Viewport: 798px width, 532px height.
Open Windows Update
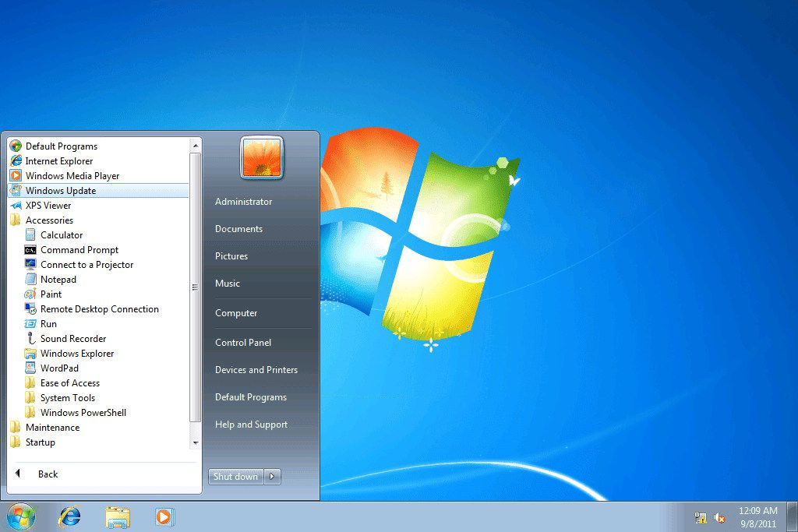click(61, 190)
